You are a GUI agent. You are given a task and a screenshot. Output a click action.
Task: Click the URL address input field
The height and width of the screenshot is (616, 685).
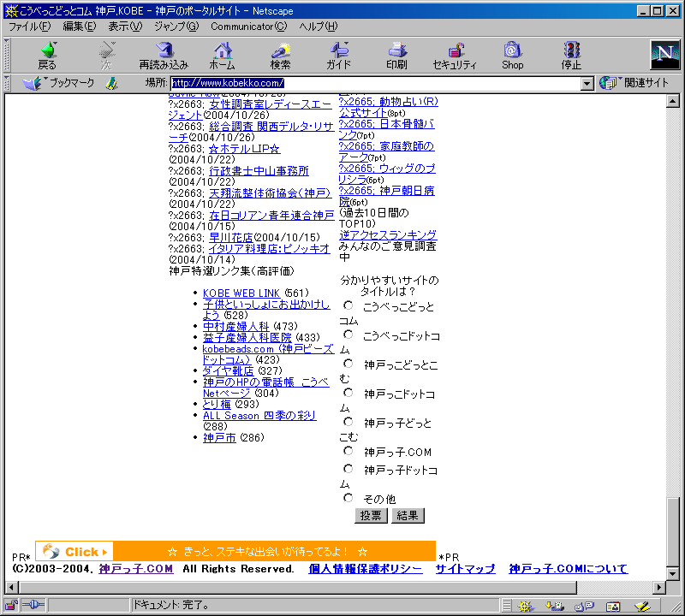coord(376,83)
